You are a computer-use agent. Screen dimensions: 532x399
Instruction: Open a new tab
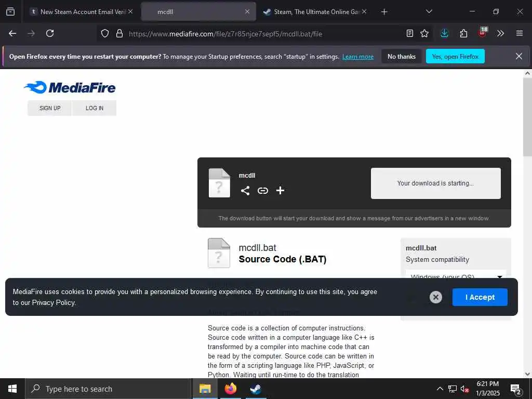(x=384, y=12)
